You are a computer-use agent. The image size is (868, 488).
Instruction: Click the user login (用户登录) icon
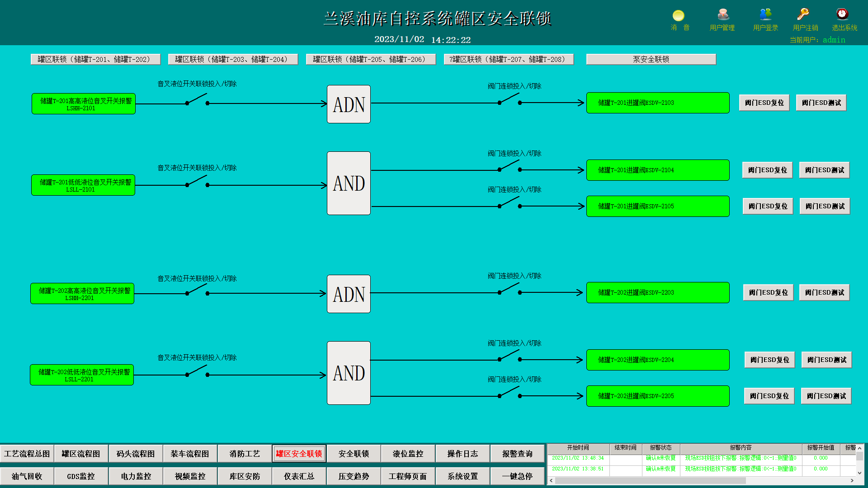pos(765,15)
